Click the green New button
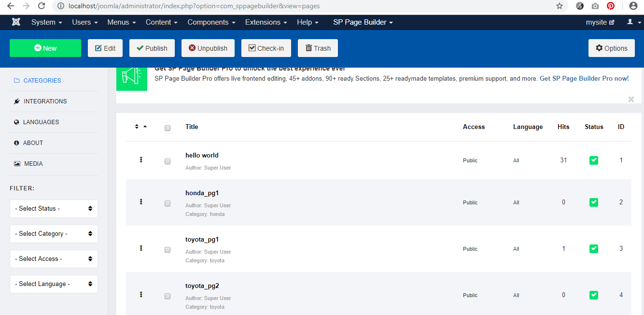The width and height of the screenshot is (644, 315). pyautogui.click(x=45, y=48)
